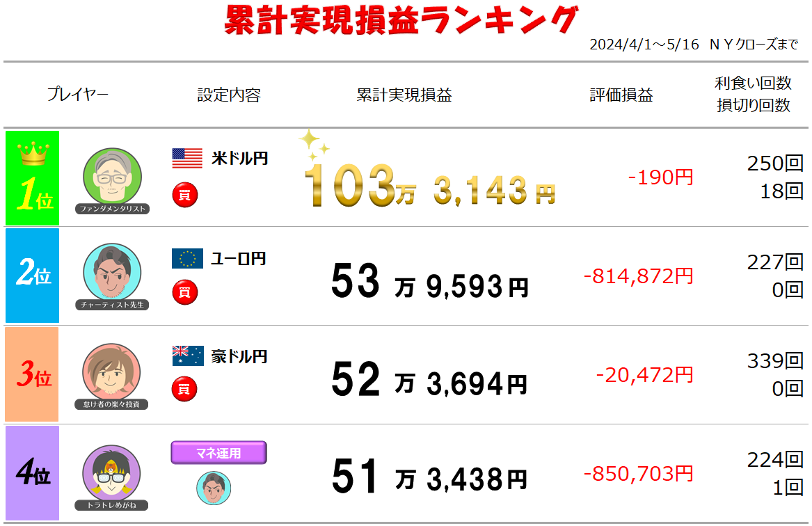Click the 怠け者の楽々投資 player avatar
This screenshot has height=526, width=812.
point(111,372)
